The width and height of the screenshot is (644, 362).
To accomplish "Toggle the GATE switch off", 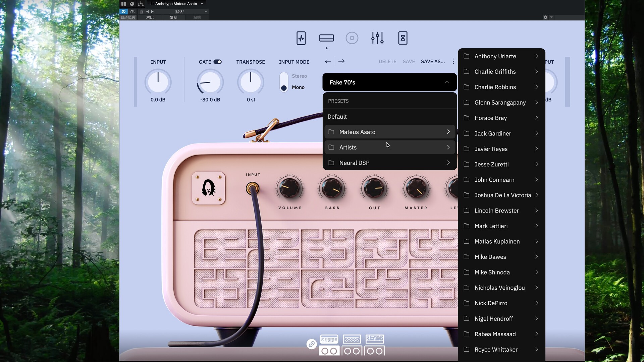I will 218,62.
